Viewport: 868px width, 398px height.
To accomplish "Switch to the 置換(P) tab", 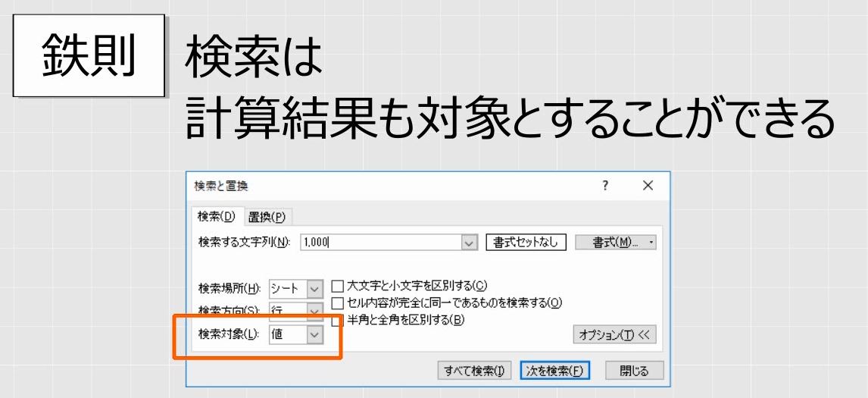I will (x=267, y=218).
